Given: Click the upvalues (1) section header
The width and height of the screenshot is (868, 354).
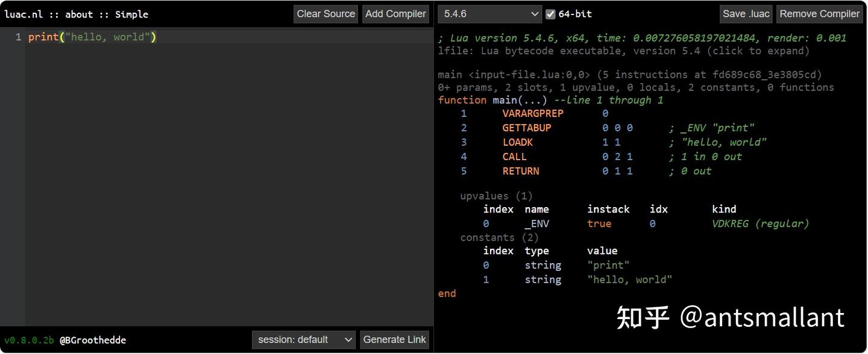Looking at the screenshot, I should (x=496, y=196).
